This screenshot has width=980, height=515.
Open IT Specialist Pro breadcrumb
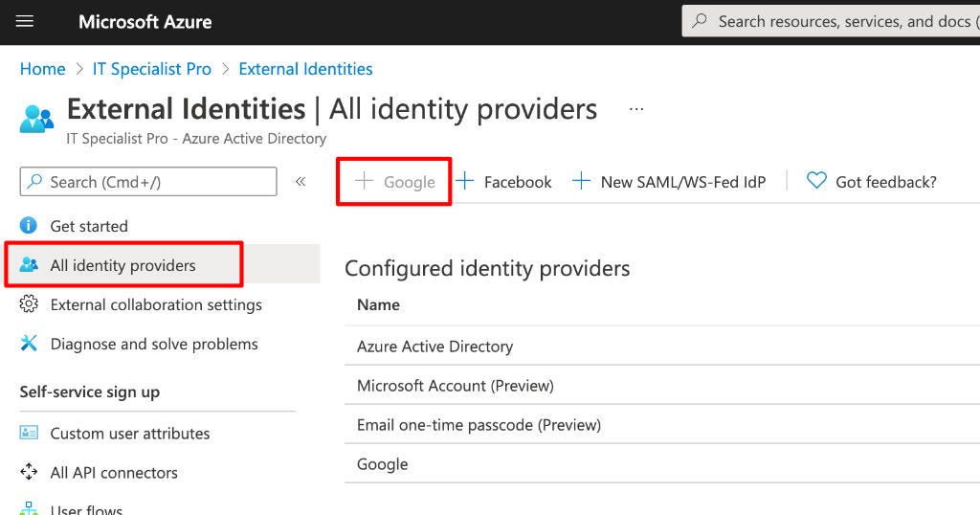click(x=152, y=69)
